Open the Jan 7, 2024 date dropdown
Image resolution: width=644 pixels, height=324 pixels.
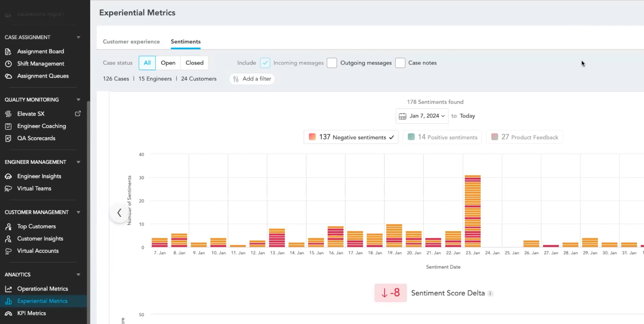coord(422,116)
